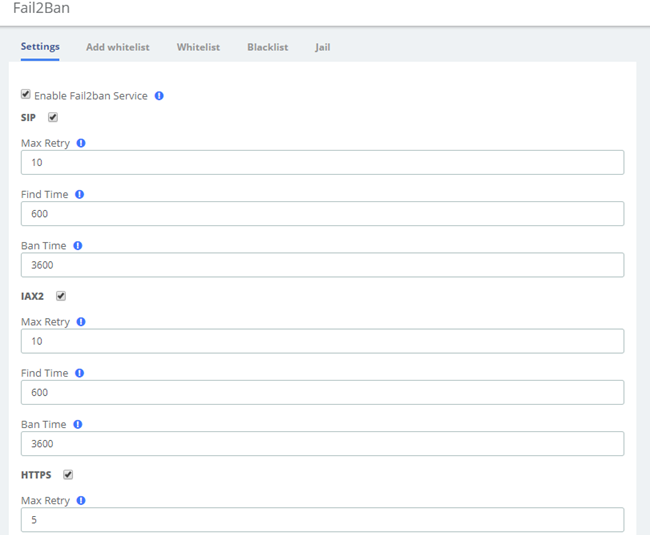Focus the SIP Max Retry field
Image resolution: width=650 pixels, height=535 pixels.
click(323, 162)
